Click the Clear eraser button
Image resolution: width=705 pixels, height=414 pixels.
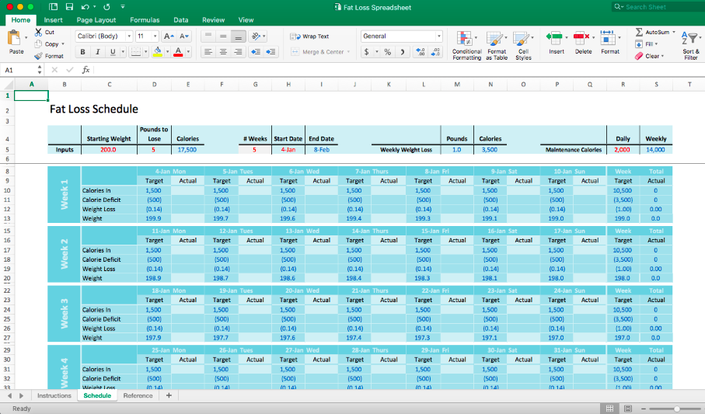(649, 56)
